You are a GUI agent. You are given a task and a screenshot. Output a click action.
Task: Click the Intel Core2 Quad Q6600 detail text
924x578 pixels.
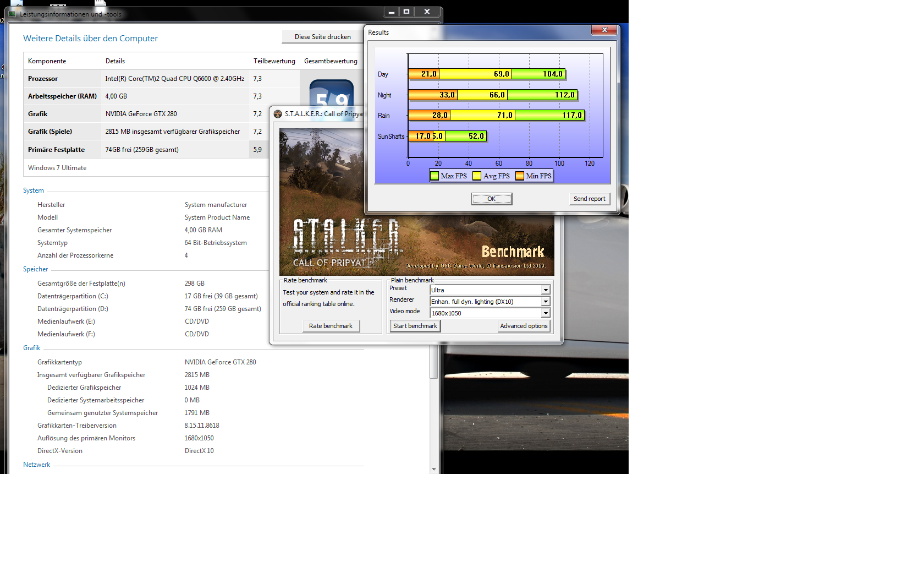175,79
